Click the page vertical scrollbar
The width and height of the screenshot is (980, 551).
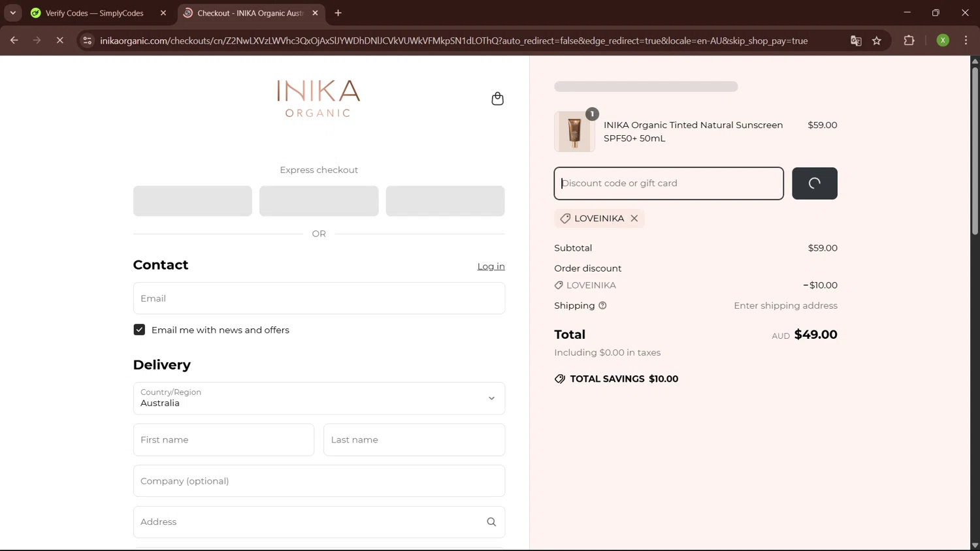[x=975, y=150]
